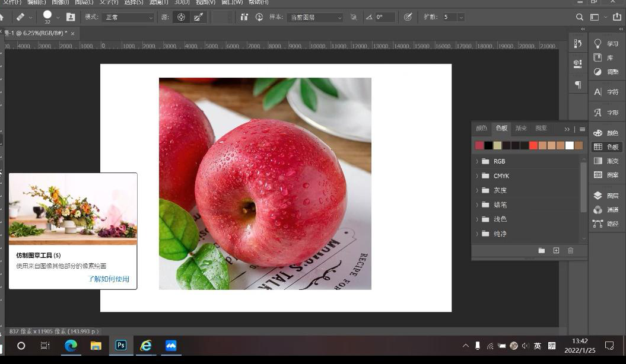Delete swatch using the trash icon
This screenshot has width=626, height=364.
[570, 251]
